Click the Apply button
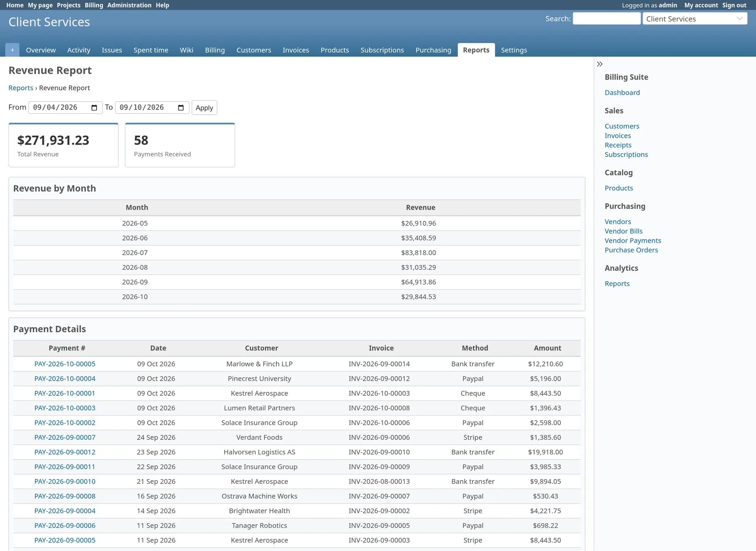This screenshot has height=551, width=756. click(x=204, y=108)
